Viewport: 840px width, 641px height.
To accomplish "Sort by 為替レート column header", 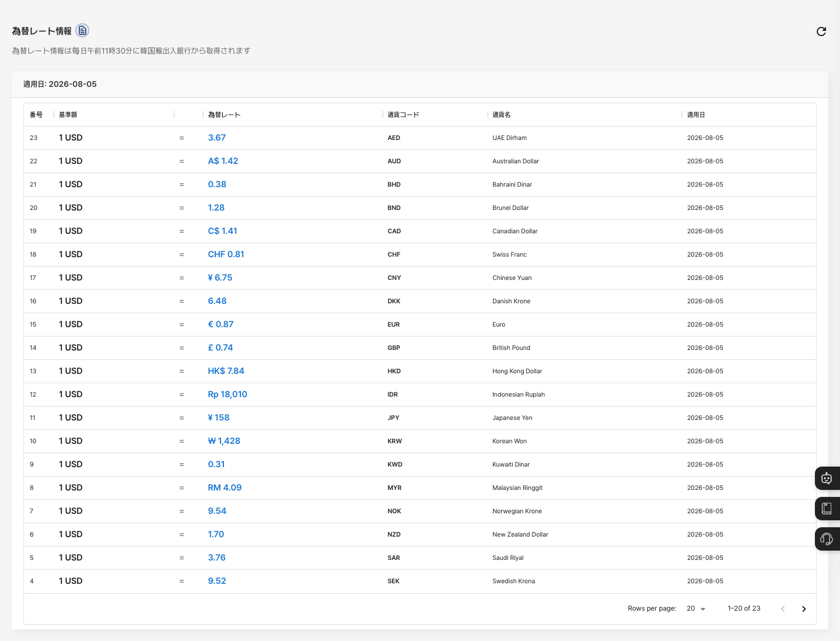I will (225, 115).
